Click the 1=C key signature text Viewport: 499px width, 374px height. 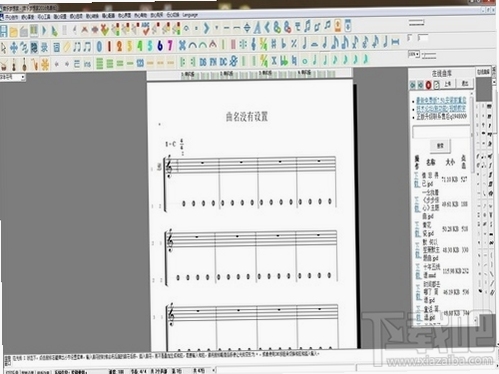[170, 144]
